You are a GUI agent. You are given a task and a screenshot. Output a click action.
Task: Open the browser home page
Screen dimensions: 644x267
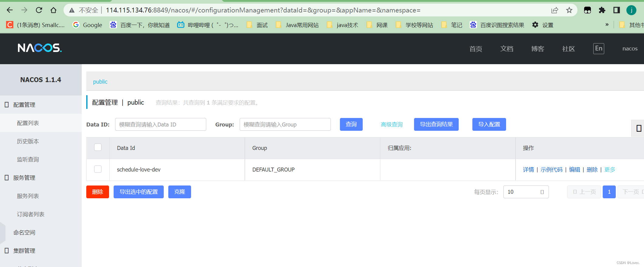click(x=53, y=10)
